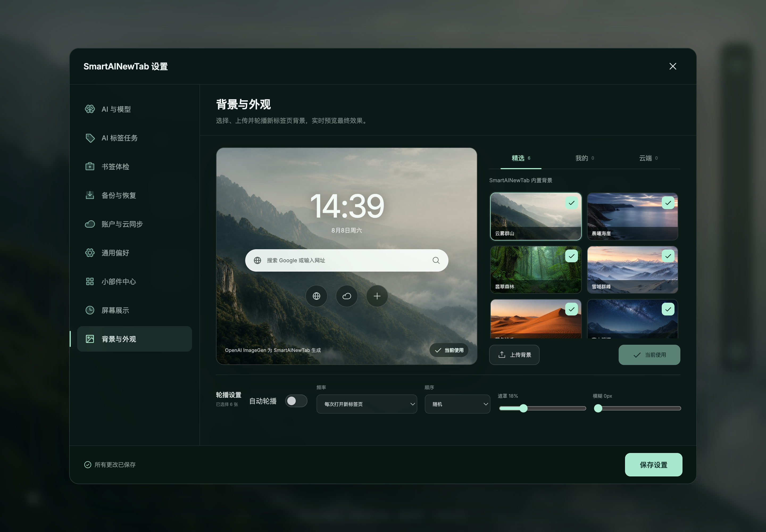Image resolution: width=766 pixels, height=532 pixels.
Task: Click the upload arrow icon on 上传背景
Action: coord(502,355)
